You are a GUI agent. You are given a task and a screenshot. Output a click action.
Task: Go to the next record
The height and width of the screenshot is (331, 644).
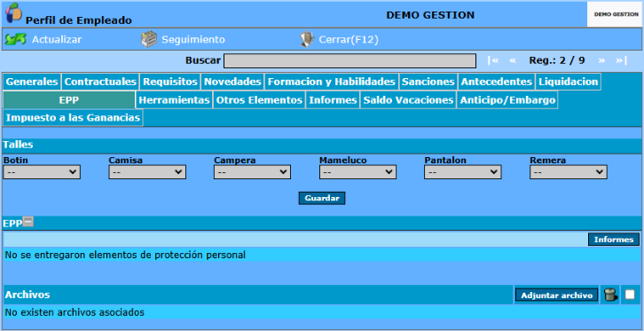(x=601, y=60)
